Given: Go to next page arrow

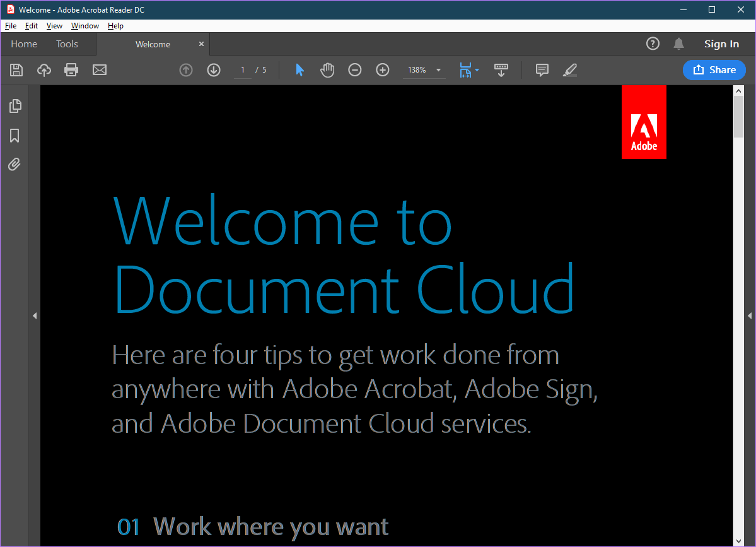Looking at the screenshot, I should (214, 70).
